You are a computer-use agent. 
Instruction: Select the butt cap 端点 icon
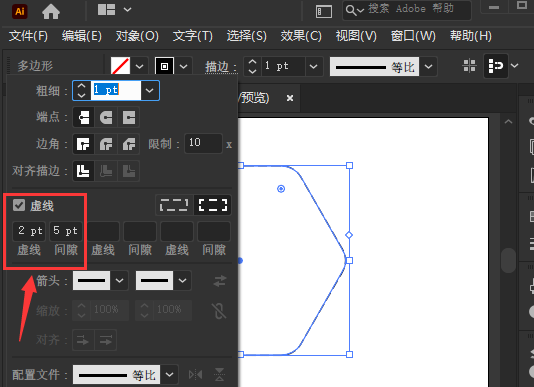[x=83, y=118]
